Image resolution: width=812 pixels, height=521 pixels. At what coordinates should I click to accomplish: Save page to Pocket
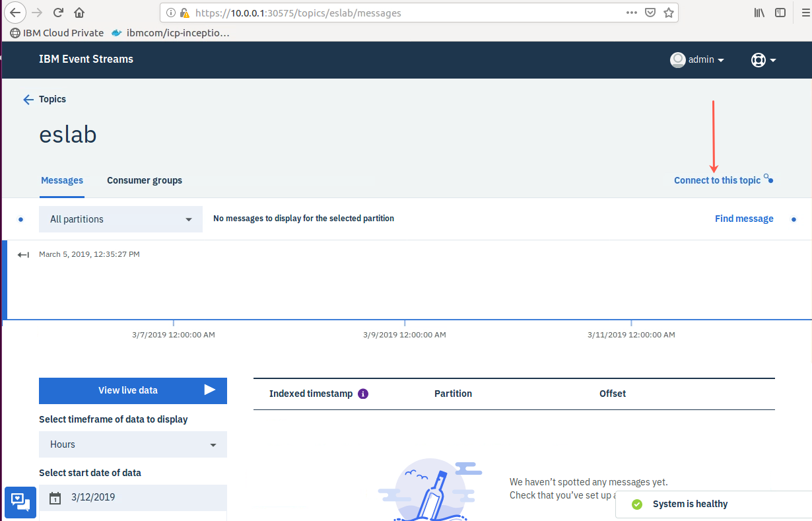tap(650, 13)
